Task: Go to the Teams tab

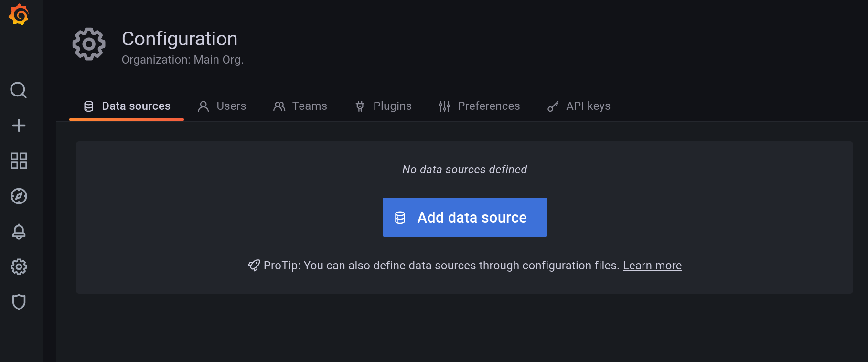Action: click(x=300, y=106)
